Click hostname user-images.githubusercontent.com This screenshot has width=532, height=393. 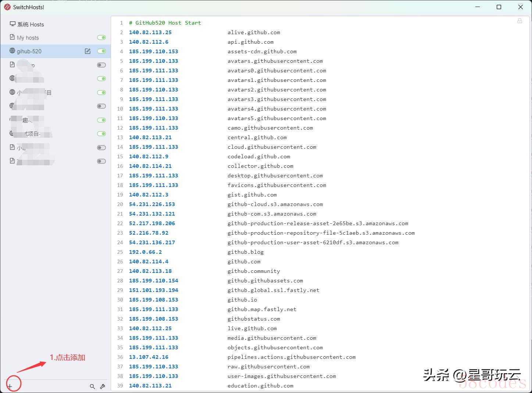click(282, 376)
